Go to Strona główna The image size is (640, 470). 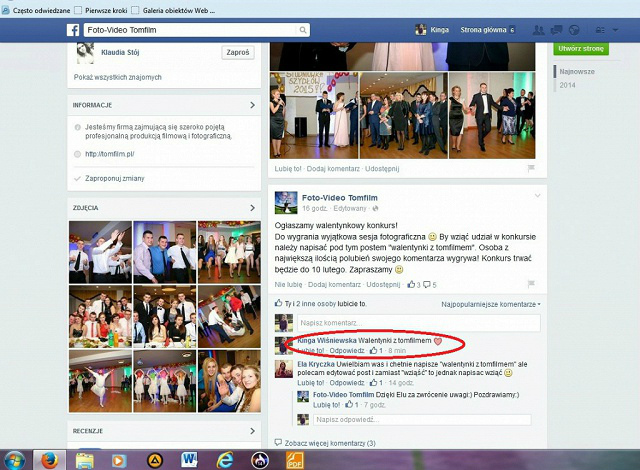click(x=483, y=30)
